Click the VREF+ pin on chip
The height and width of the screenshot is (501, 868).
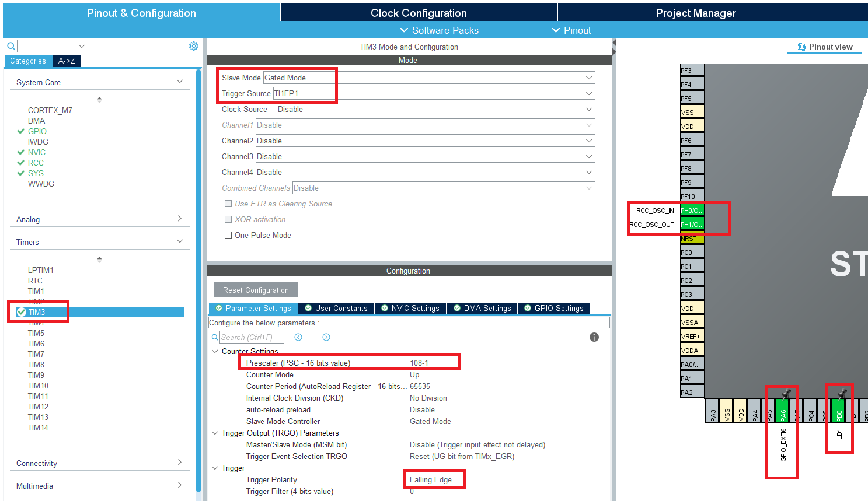[x=692, y=337]
